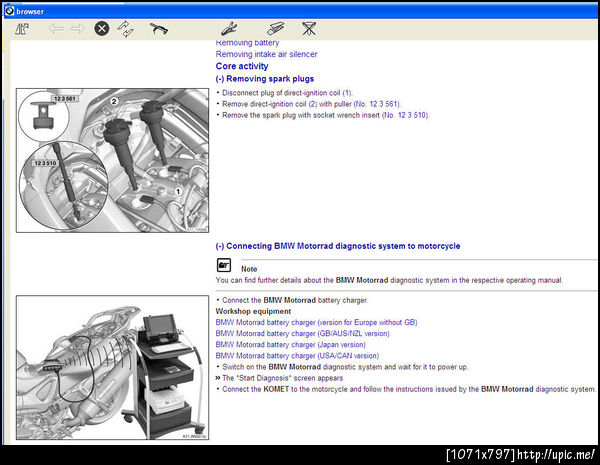Click the crossed tools icon
This screenshot has height=465, width=600.
coord(309,29)
